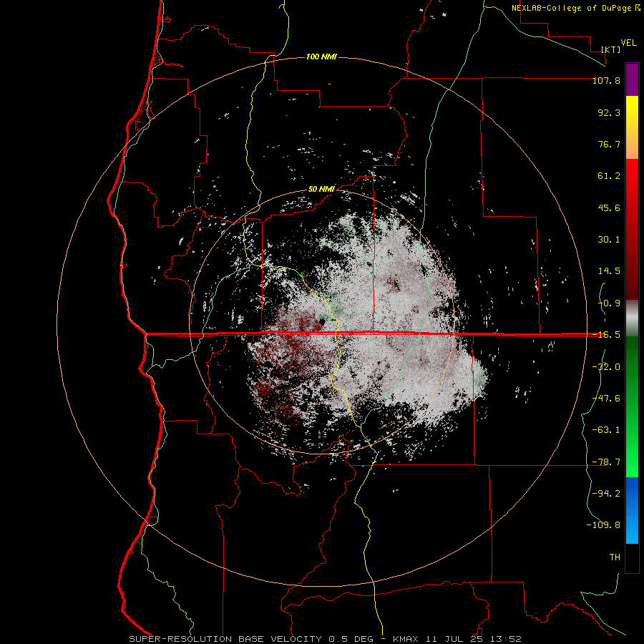Click the blue segment of the color bar
This screenshot has width=644, height=644.
point(632,510)
